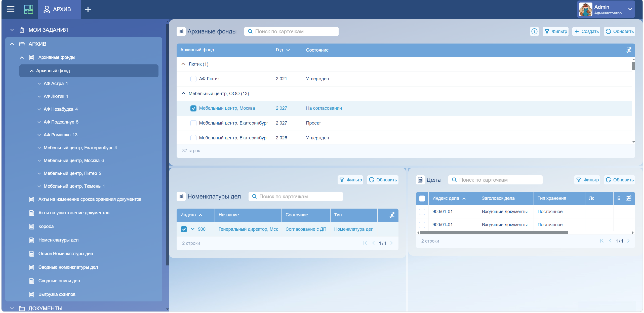Screen dimensions: 644x313
Task: Click the Создать button
Action: click(586, 31)
